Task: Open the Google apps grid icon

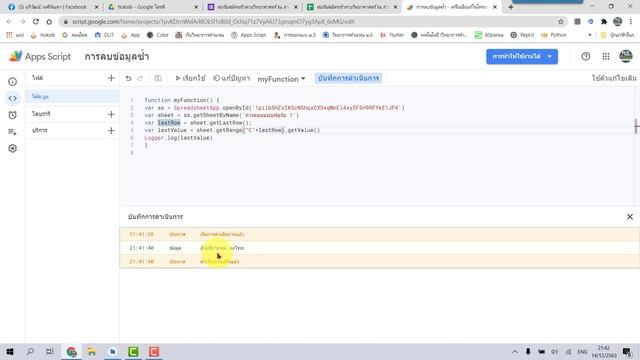Action: (606, 57)
